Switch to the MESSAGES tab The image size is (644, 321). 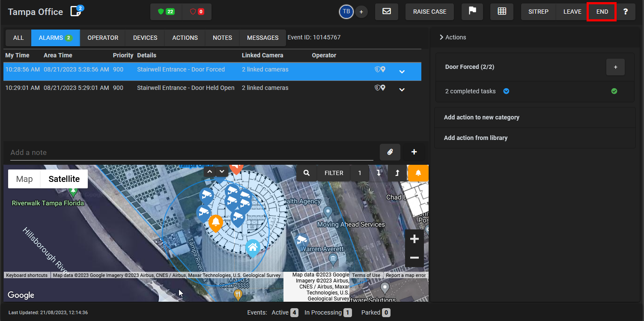(263, 38)
